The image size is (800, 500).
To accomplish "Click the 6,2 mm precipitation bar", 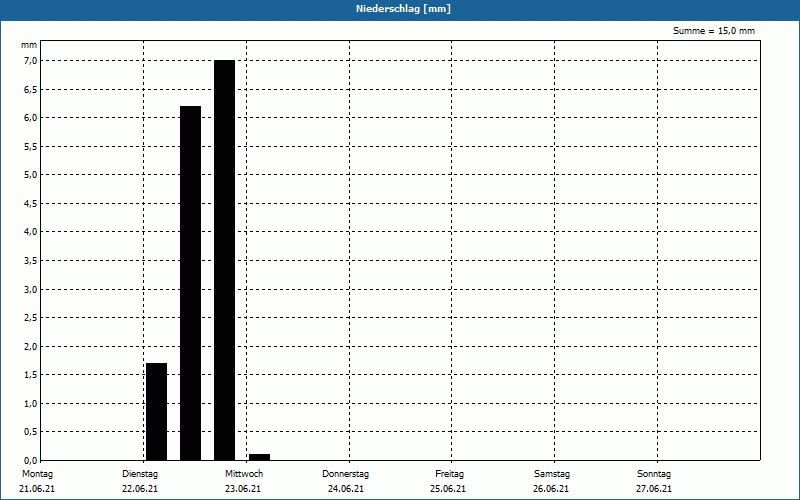I will click(190, 283).
